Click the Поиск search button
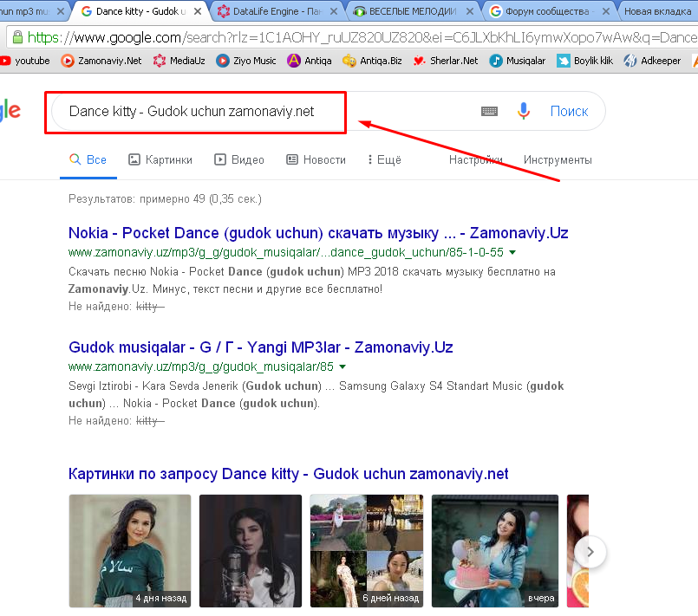 pos(569,111)
